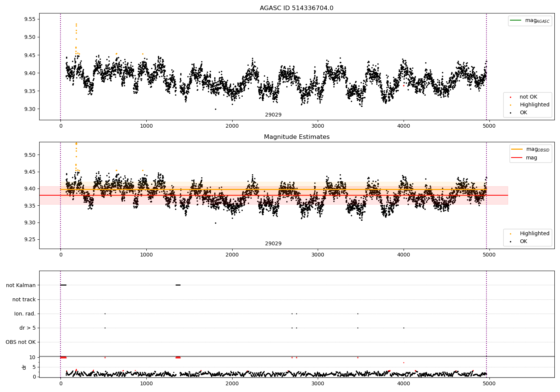The width and height of the screenshot is (560, 392).
Task: Select the red 'mag' legend line sample
Action: 517,158
